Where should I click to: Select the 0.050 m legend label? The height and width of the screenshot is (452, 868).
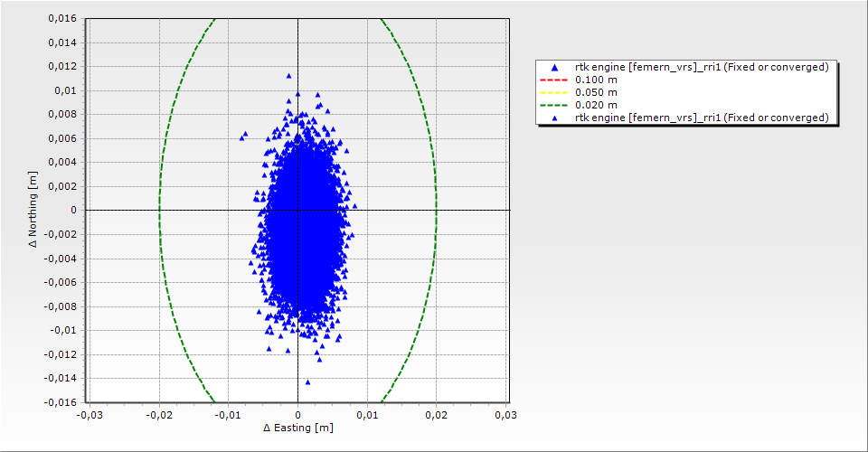coord(596,92)
